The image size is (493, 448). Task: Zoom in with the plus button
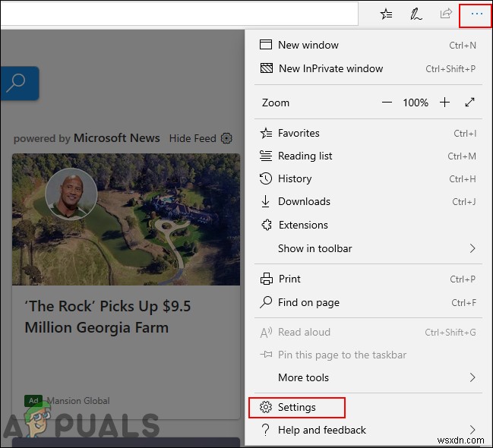click(444, 103)
